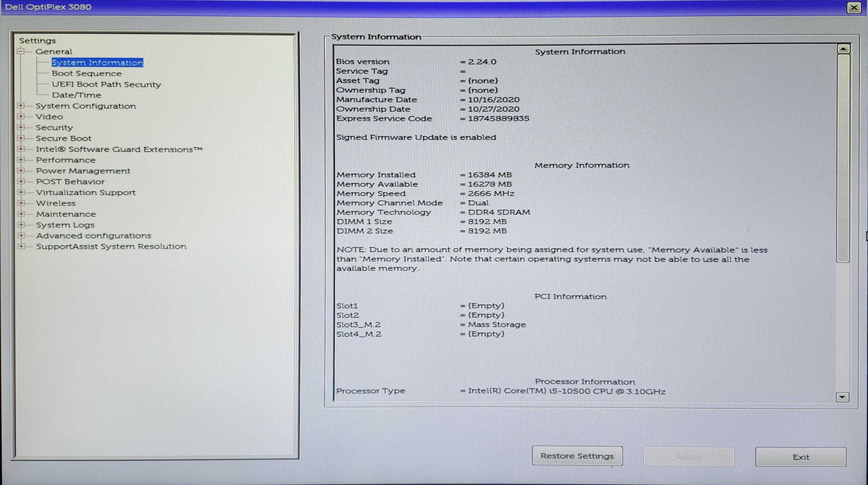This screenshot has height=485, width=868.
Task: Select the Secure Boot label
Action: [63, 139]
